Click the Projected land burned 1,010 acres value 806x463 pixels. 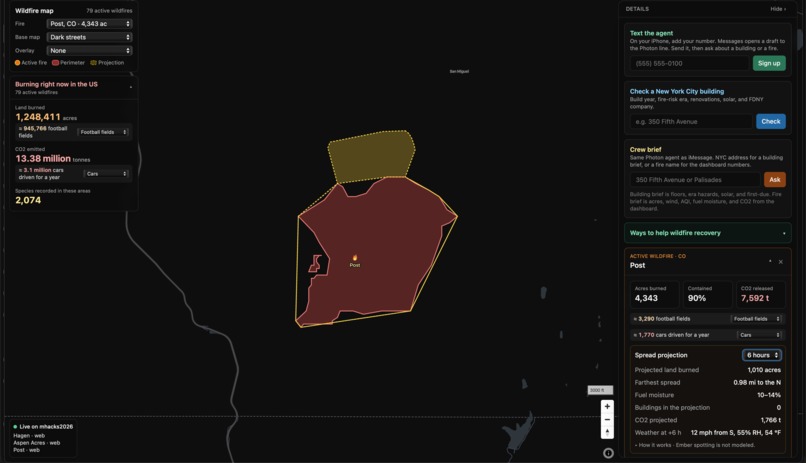[764, 370]
